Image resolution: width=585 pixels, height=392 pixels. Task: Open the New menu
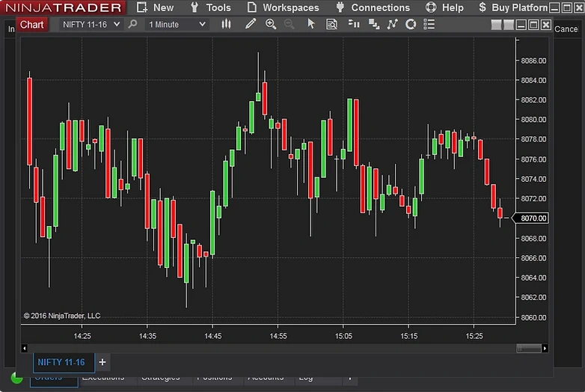tap(155, 7)
